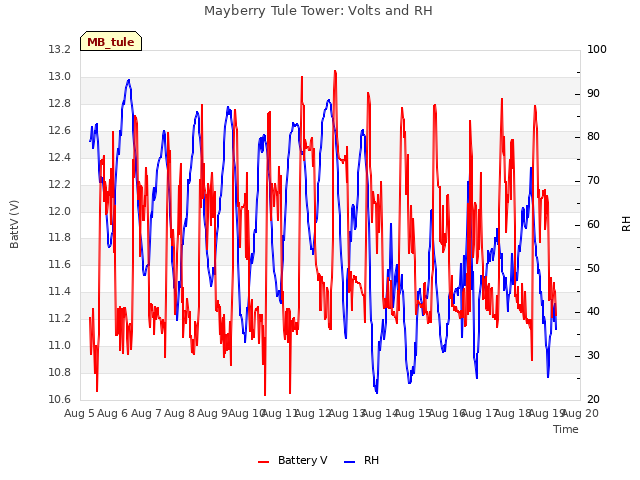640x480 pixels.
Task: Click the blue RH legend swatch
Action: click(x=350, y=462)
